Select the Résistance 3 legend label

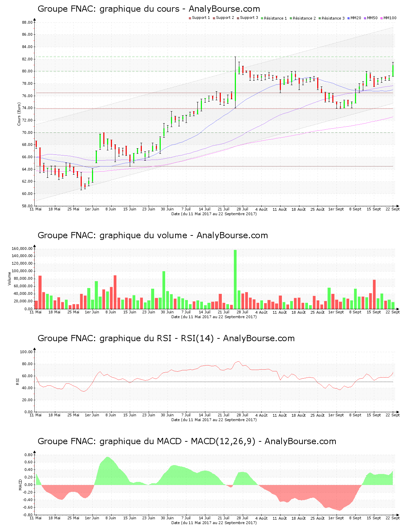coord(333,18)
